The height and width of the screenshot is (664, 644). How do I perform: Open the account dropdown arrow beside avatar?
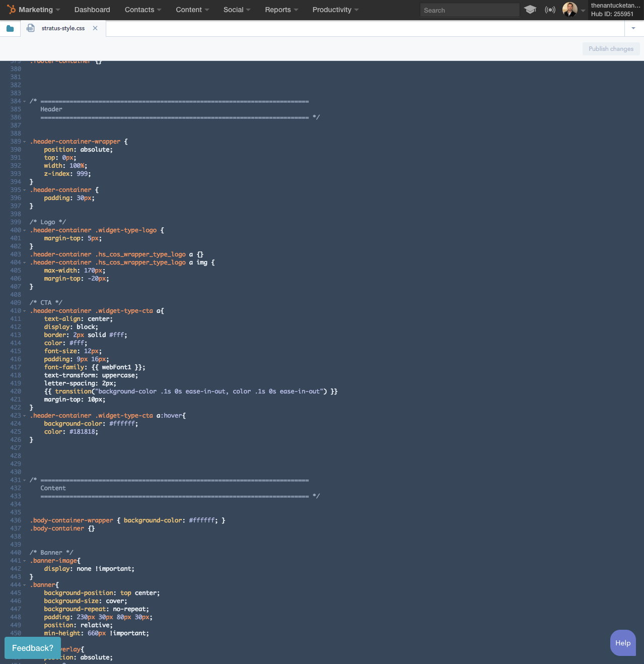(583, 11)
